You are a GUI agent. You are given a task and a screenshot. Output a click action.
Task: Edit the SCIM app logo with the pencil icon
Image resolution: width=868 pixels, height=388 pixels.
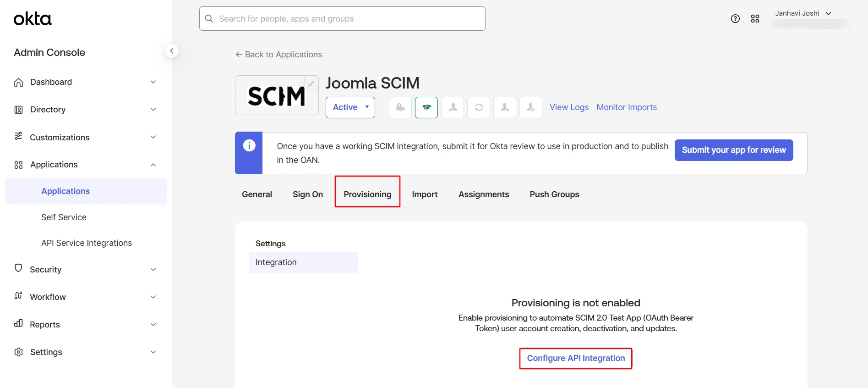(311, 83)
